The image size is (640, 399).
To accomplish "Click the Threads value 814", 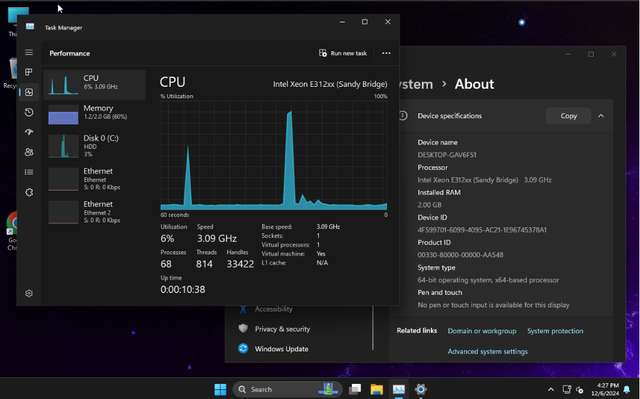I will tap(204, 264).
